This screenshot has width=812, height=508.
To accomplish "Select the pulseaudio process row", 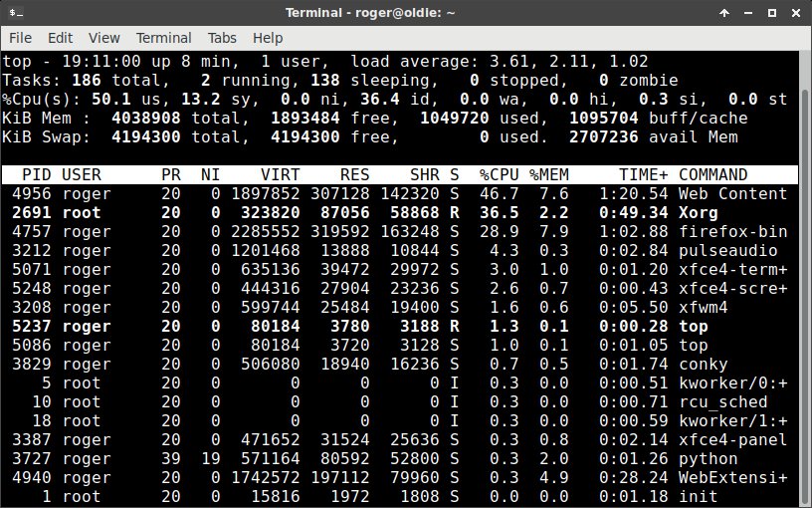I will (x=400, y=250).
